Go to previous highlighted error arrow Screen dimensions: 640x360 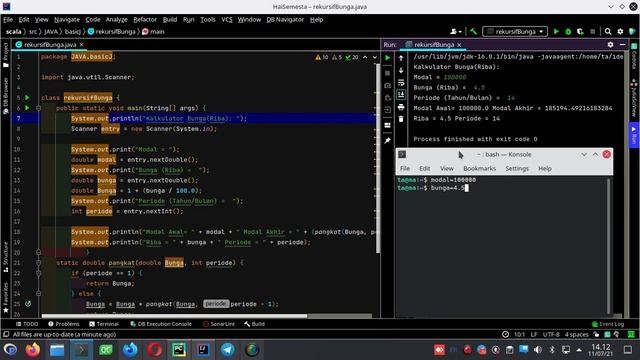(x=365, y=57)
